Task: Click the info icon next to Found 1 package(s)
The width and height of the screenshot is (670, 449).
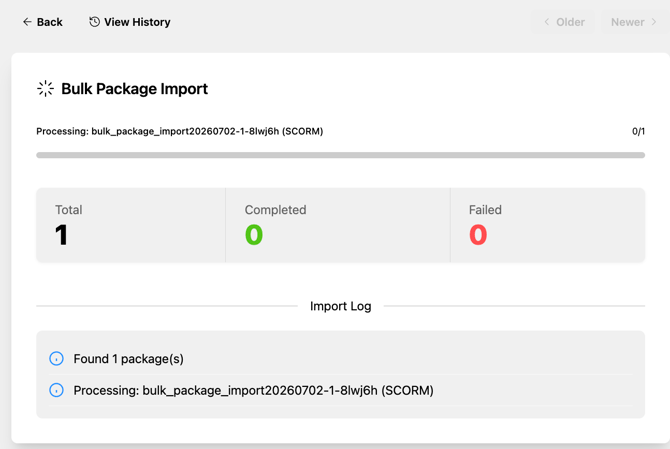Action: [x=56, y=358]
